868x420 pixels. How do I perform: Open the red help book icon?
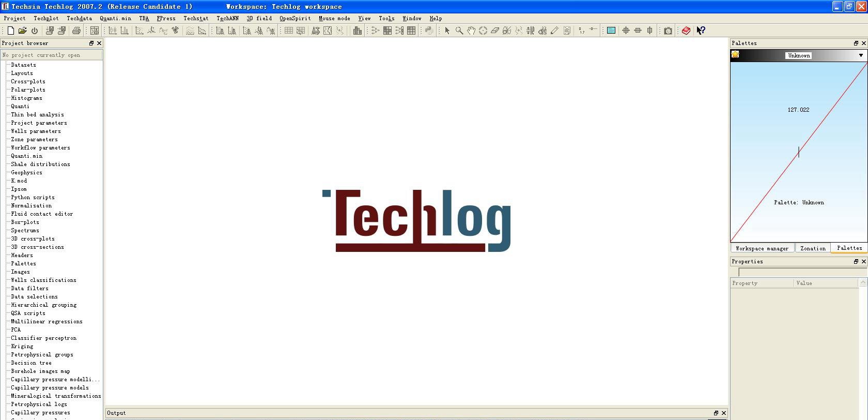686,31
